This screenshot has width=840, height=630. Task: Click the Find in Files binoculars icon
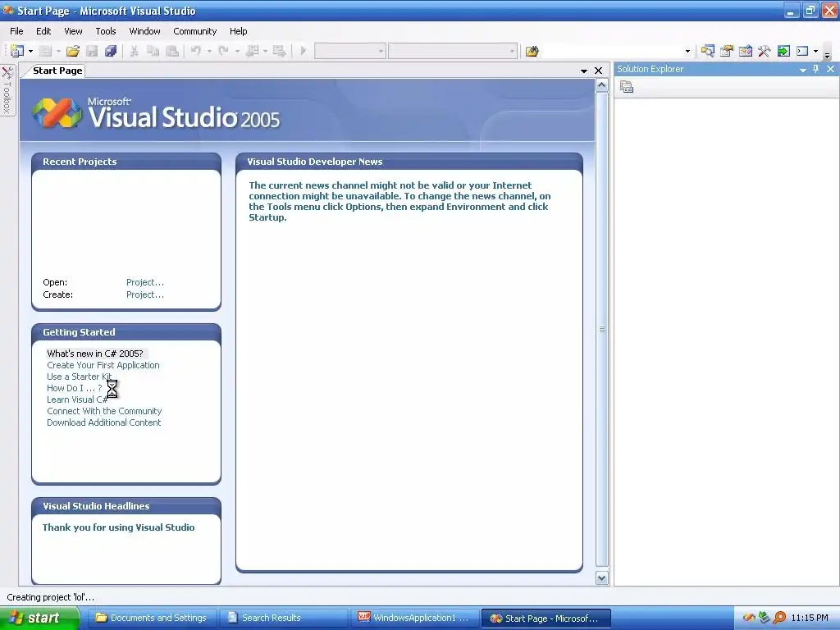coord(532,51)
